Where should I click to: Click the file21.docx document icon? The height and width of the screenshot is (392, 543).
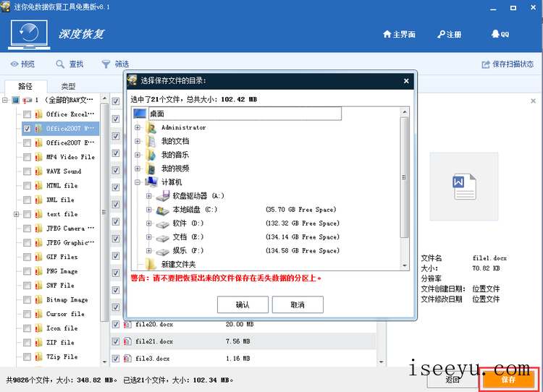click(127, 341)
